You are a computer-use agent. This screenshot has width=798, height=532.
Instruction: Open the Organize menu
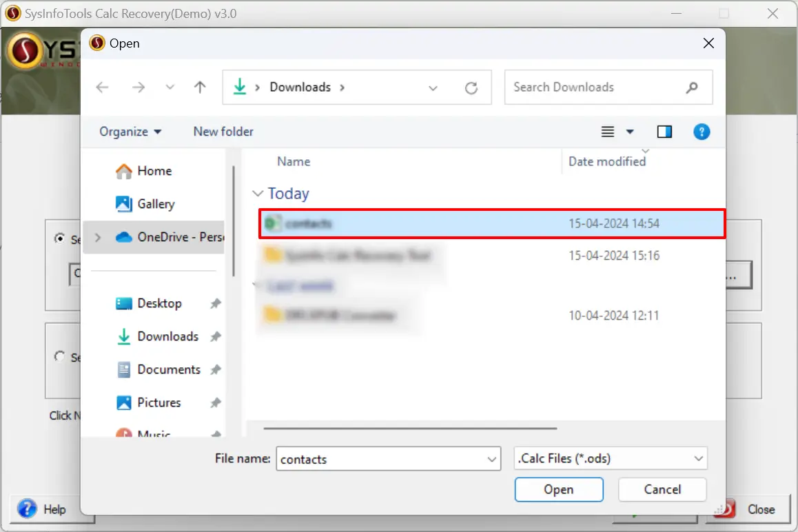coord(130,132)
